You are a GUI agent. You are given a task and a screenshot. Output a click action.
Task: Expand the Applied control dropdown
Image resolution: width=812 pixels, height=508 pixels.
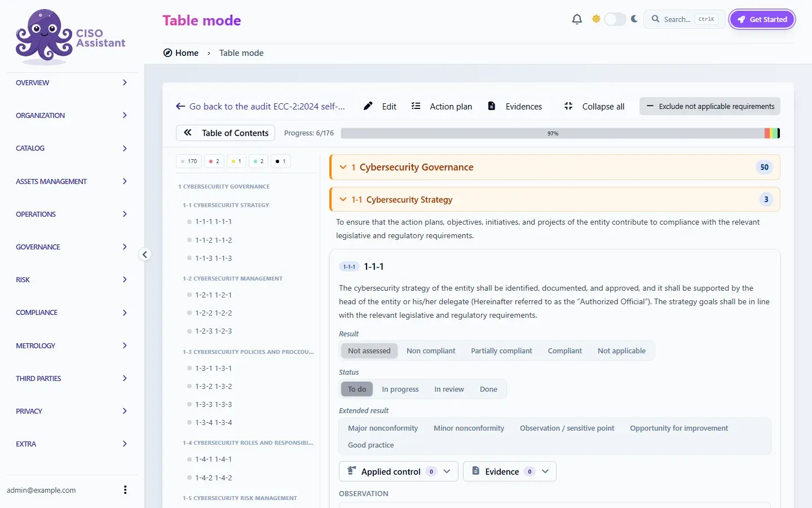click(399, 471)
